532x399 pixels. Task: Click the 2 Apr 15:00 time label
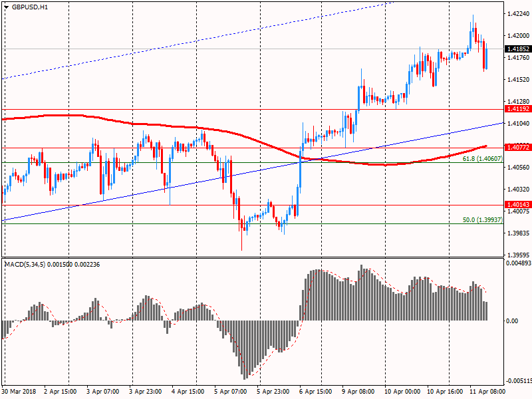point(61,392)
